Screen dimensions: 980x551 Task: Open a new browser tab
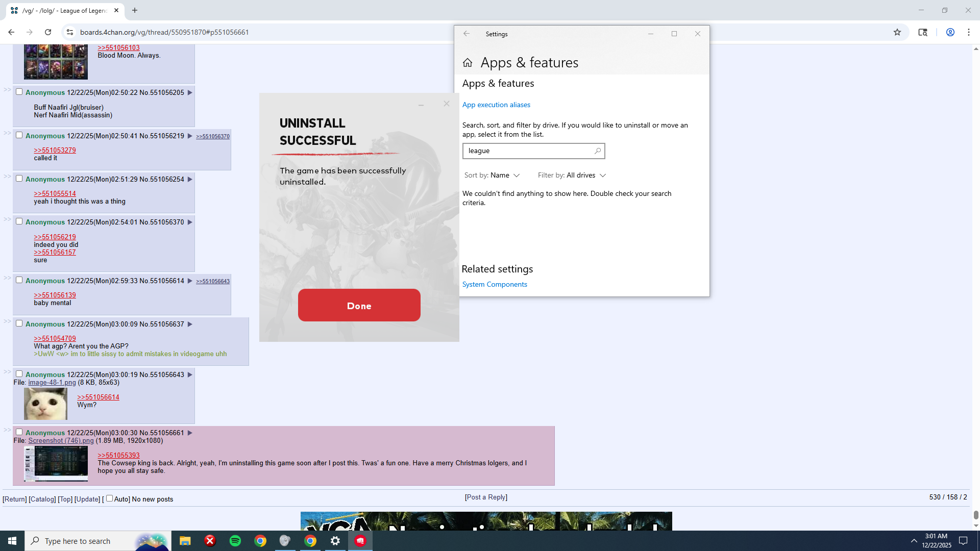pyautogui.click(x=135, y=10)
